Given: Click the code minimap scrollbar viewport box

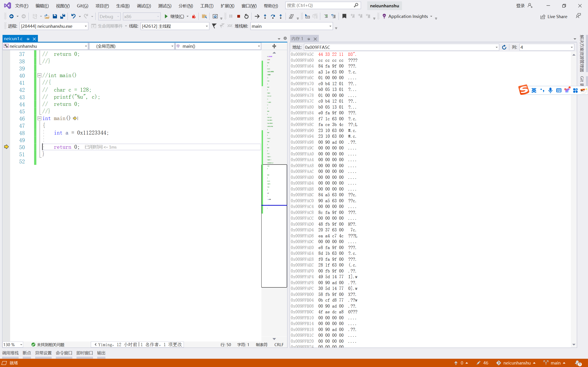Looking at the screenshot, I should coord(274,226).
